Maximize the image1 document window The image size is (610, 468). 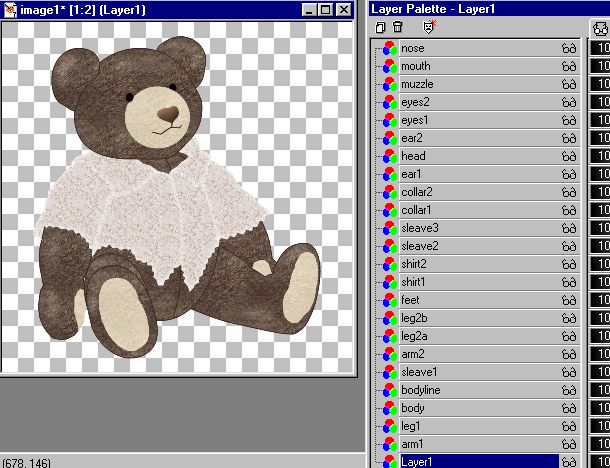(325, 10)
